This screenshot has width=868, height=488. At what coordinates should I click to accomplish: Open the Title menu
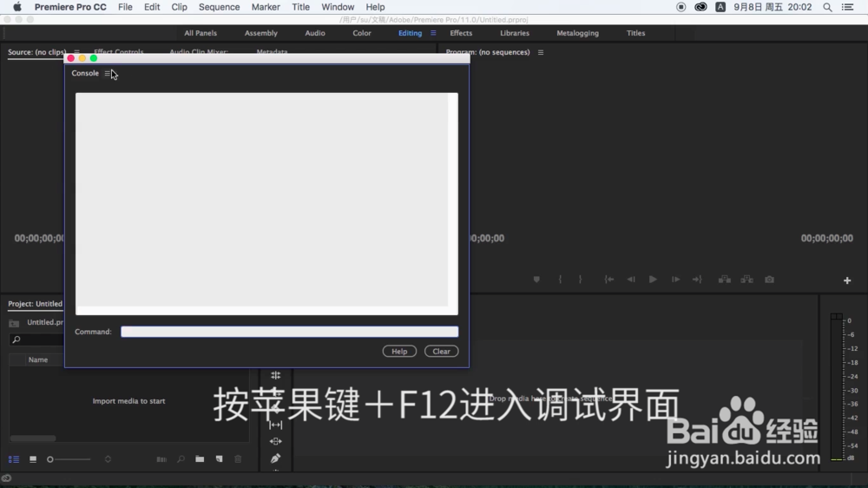click(300, 7)
